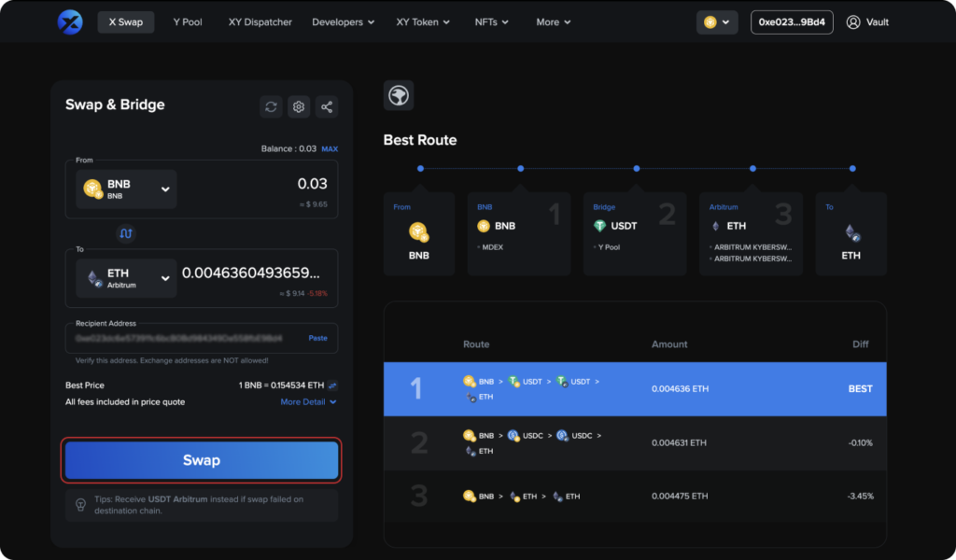
Task: Click wallet address 0xe023...9Bd4 button
Action: [792, 22]
